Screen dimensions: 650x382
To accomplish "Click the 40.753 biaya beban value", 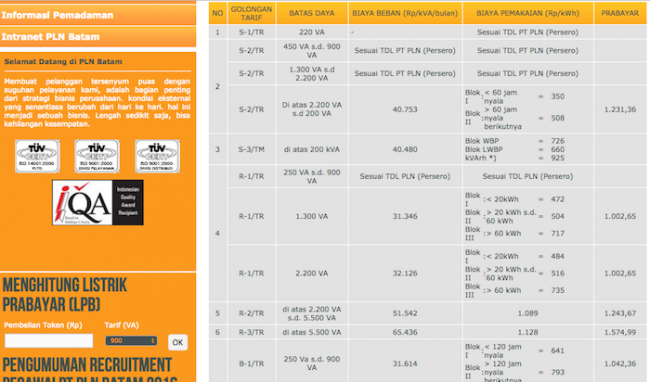I will 405,109.
